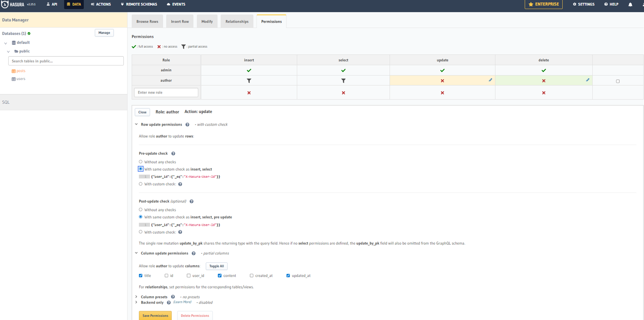This screenshot has height=320, width=644.
Task: Click the Toggle All columns button
Action: pos(216,266)
